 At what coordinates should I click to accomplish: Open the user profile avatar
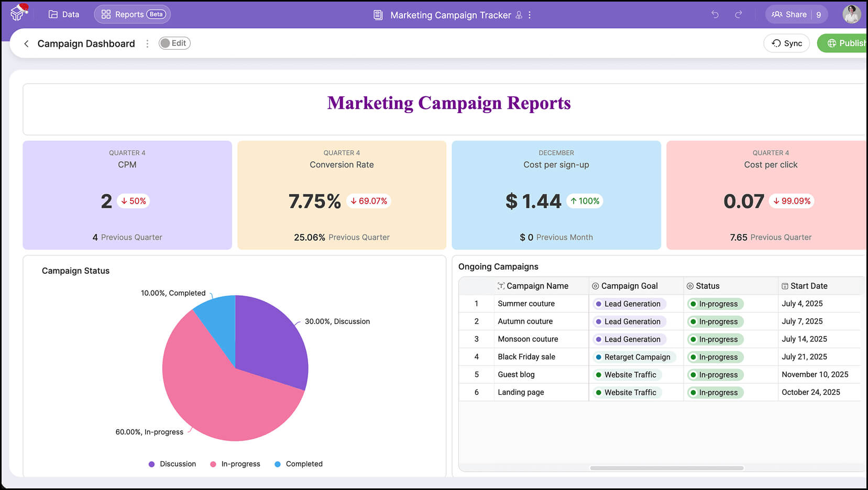point(851,14)
